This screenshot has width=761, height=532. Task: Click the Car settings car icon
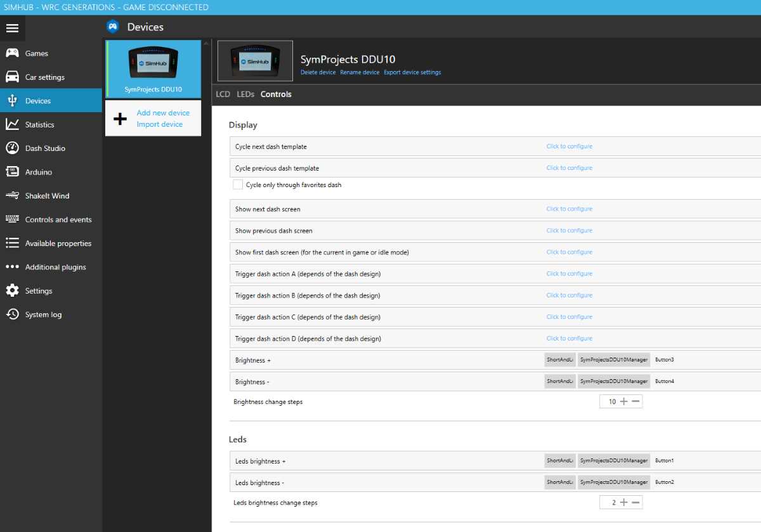tap(12, 77)
